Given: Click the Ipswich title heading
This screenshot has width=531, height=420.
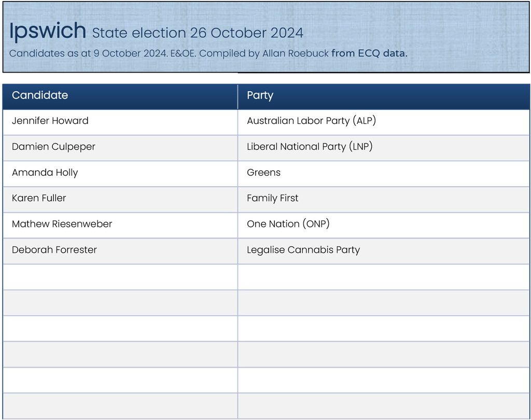Looking at the screenshot, I should [x=47, y=32].
